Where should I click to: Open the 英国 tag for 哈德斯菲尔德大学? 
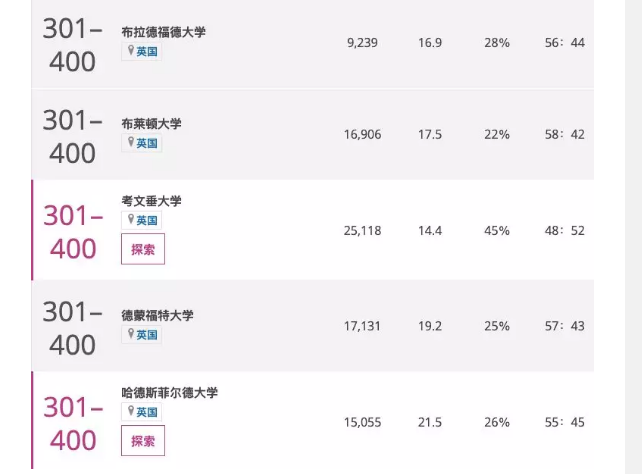click(x=142, y=412)
